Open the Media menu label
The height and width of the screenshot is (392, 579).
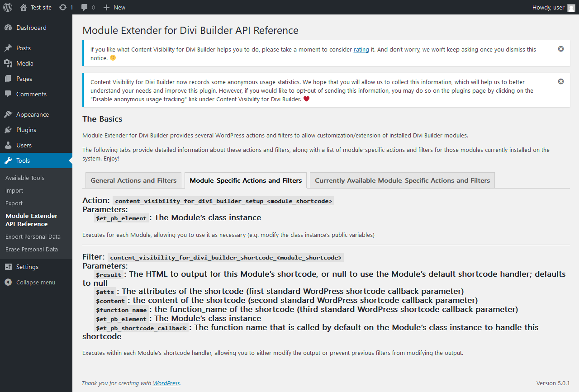[25, 63]
